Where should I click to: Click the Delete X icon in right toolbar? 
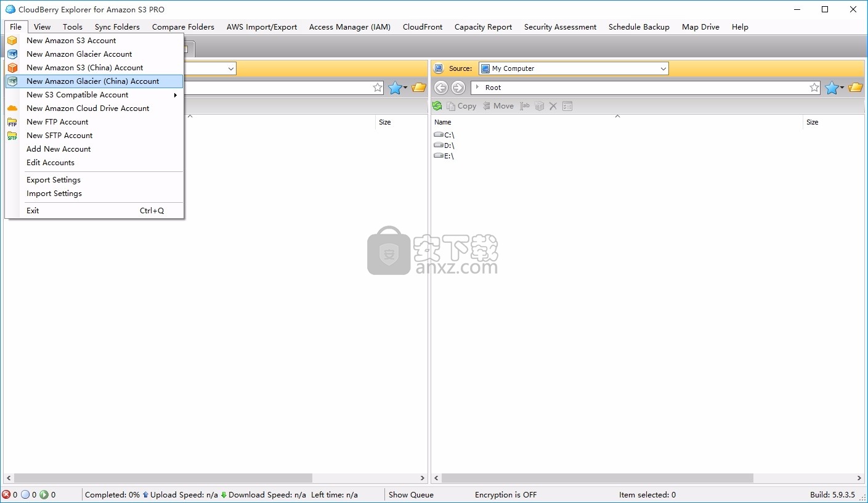[553, 106]
